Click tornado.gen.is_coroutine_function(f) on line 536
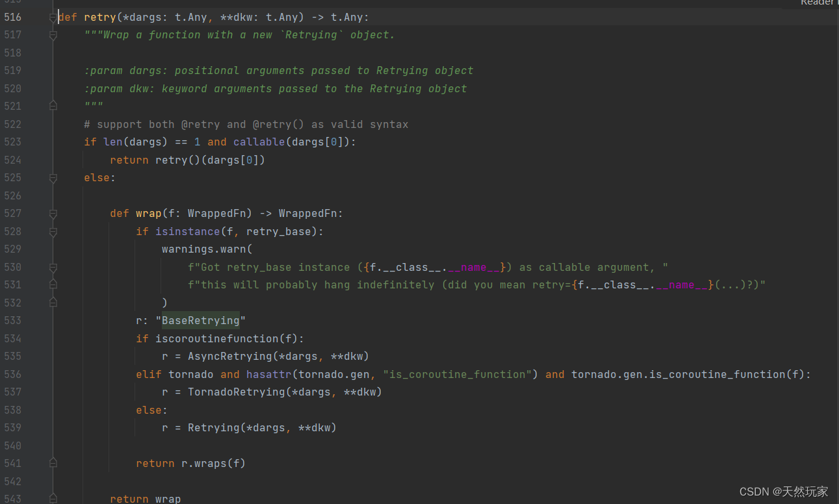 pyautogui.click(x=688, y=374)
